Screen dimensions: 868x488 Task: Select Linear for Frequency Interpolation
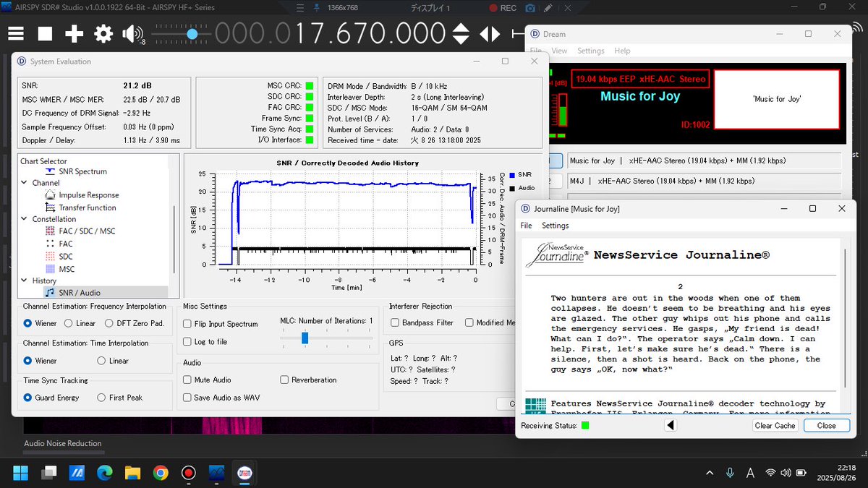tap(80, 323)
